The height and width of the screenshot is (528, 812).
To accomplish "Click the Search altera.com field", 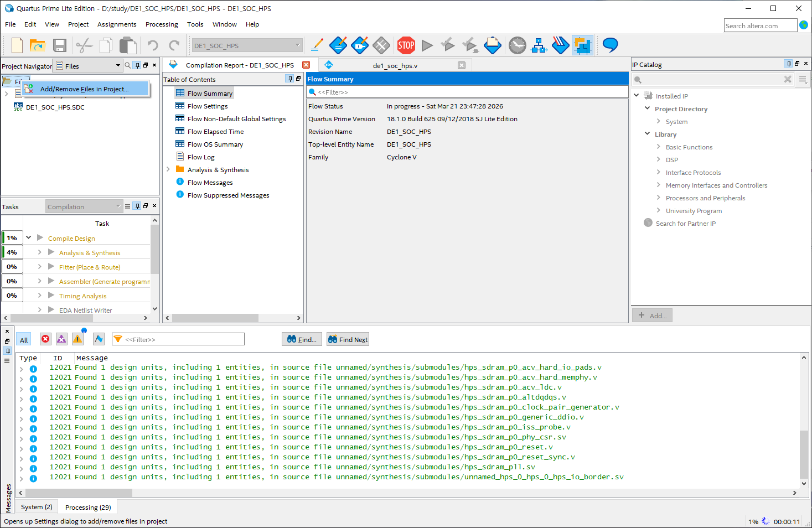I will click(761, 25).
